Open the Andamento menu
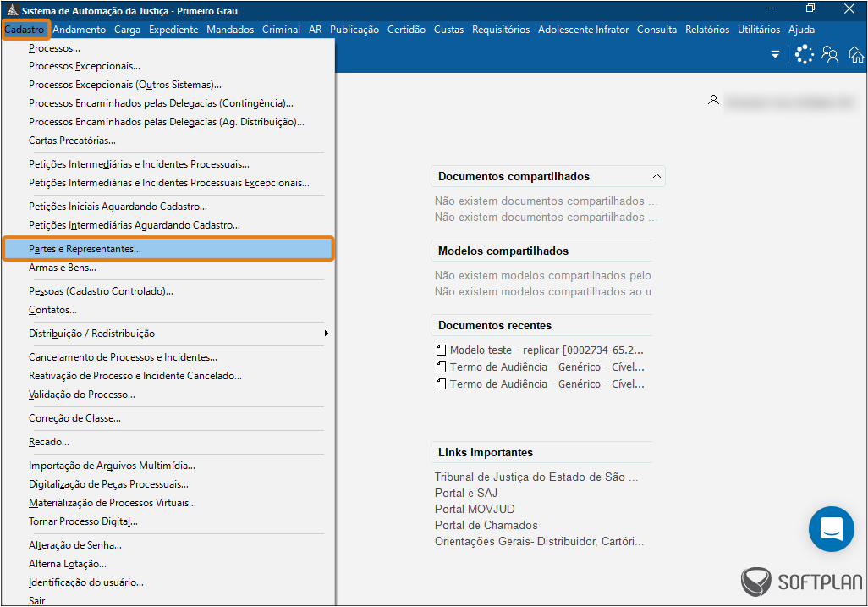Viewport: 868px width, 607px height. (x=80, y=30)
